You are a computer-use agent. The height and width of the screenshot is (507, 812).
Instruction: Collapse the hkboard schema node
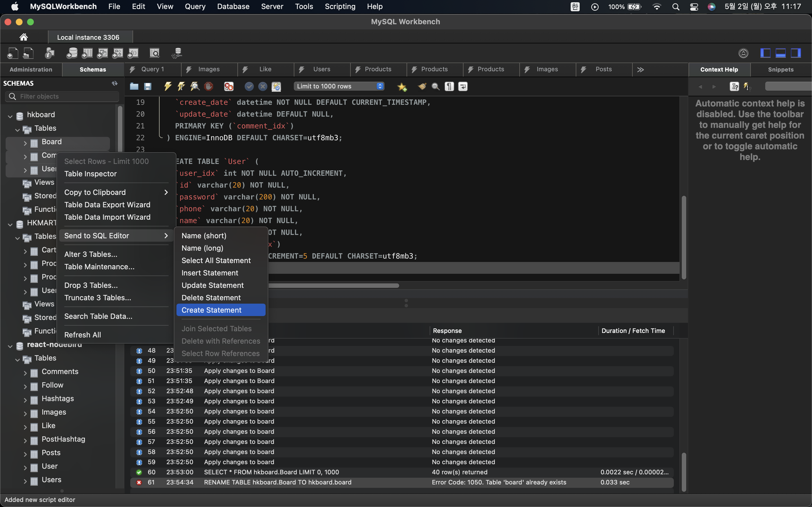click(x=10, y=116)
